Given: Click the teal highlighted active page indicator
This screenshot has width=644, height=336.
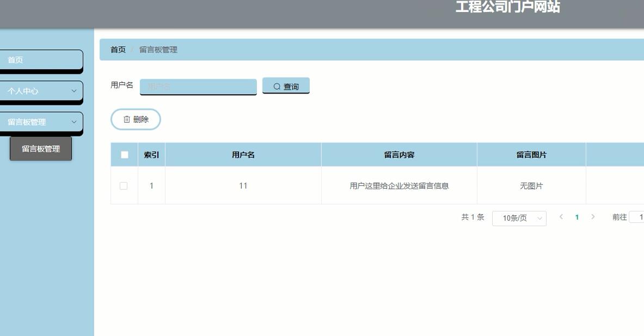Looking at the screenshot, I should [576, 217].
